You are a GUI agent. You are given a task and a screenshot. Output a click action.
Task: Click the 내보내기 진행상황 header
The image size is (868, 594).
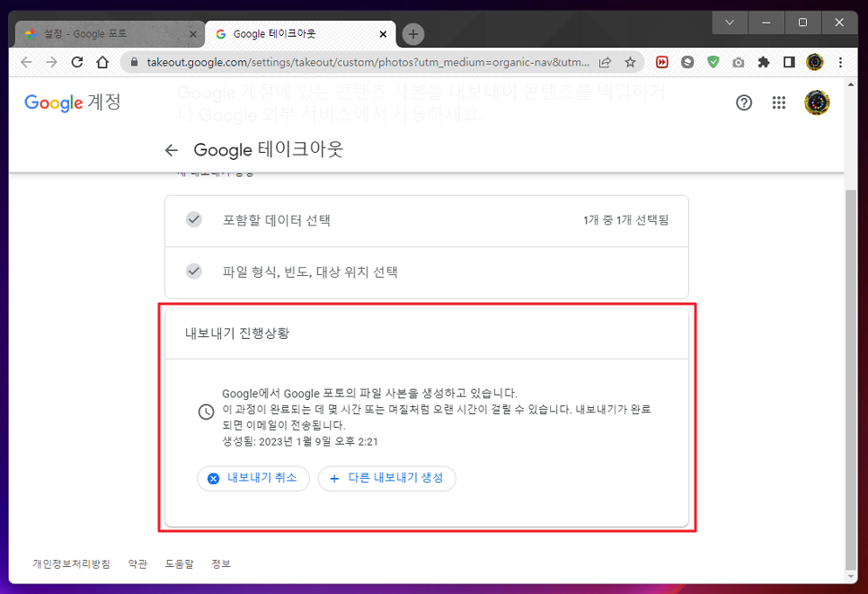click(x=237, y=333)
